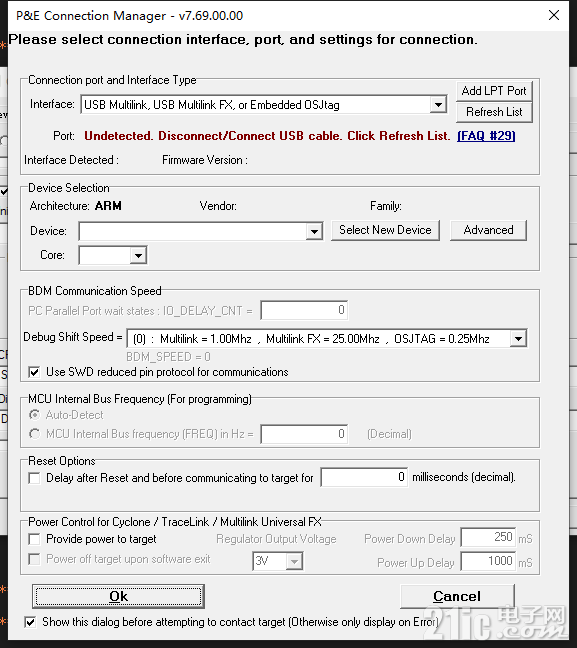Enable Provide power to target checkbox
577x648 pixels.
[x=34, y=539]
